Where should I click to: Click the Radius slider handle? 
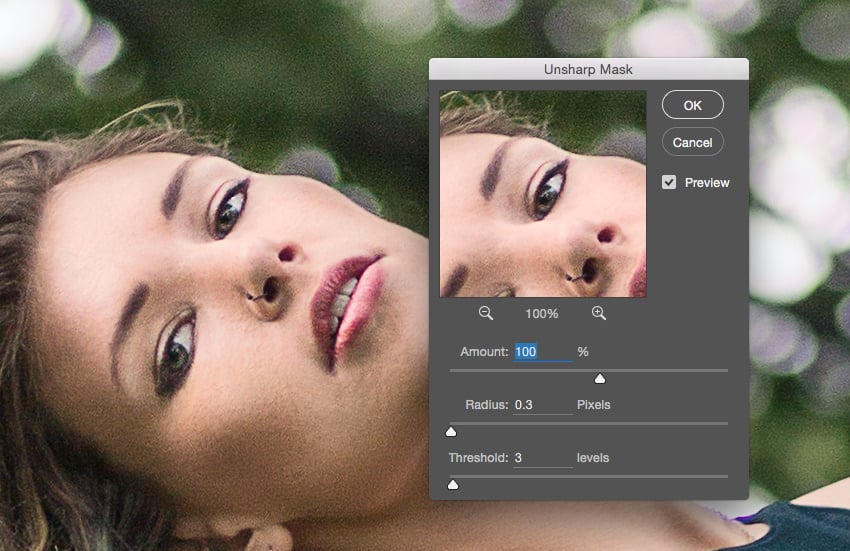(x=451, y=431)
